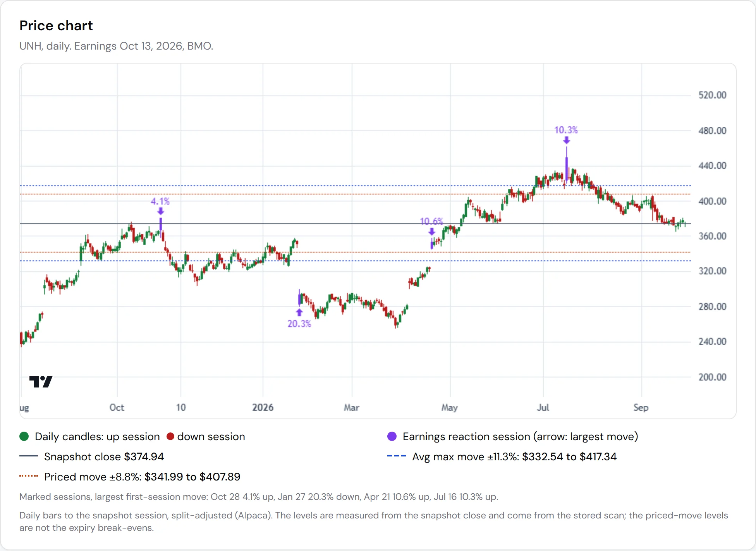The image size is (756, 551).
Task: Click the 440.00 price axis label
Action: pyautogui.click(x=712, y=166)
